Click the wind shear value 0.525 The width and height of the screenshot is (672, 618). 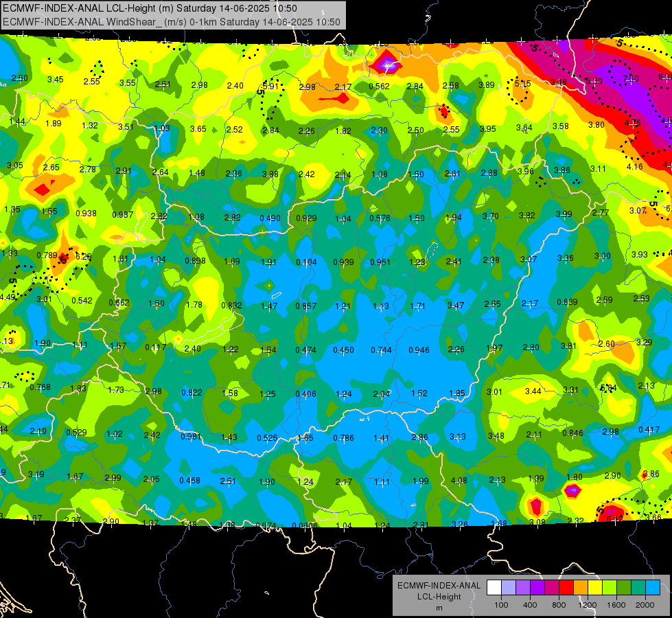click(x=268, y=438)
